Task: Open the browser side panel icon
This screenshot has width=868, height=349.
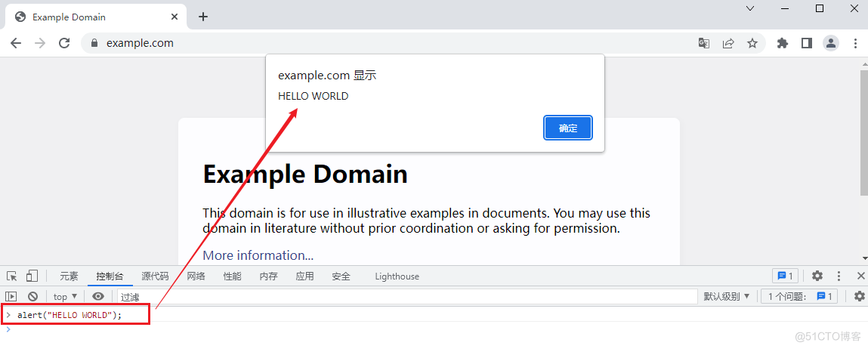Action: point(807,43)
